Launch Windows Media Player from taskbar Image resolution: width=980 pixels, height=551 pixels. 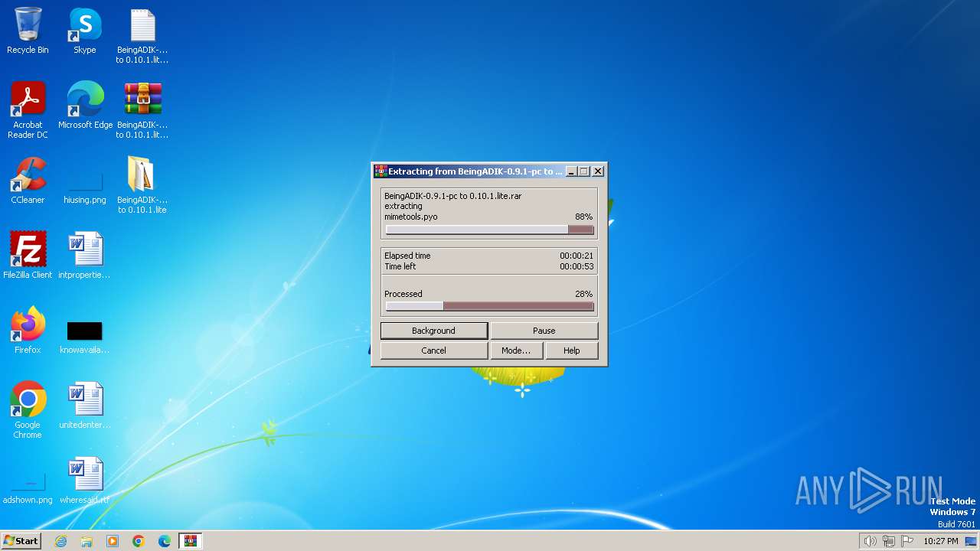click(113, 541)
